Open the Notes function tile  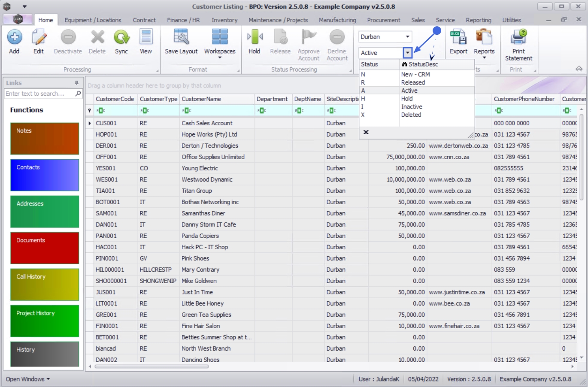click(x=45, y=139)
